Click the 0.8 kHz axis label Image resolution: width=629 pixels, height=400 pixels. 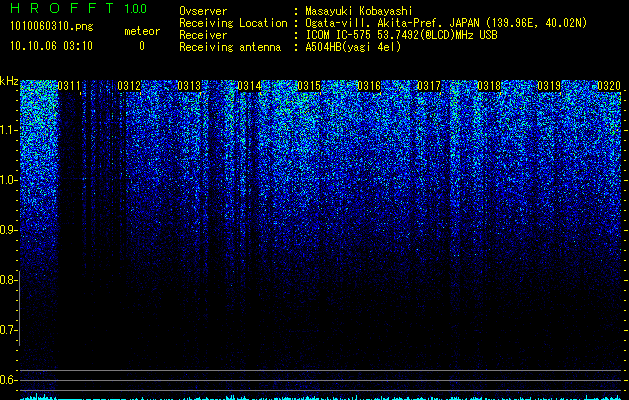coord(8,280)
